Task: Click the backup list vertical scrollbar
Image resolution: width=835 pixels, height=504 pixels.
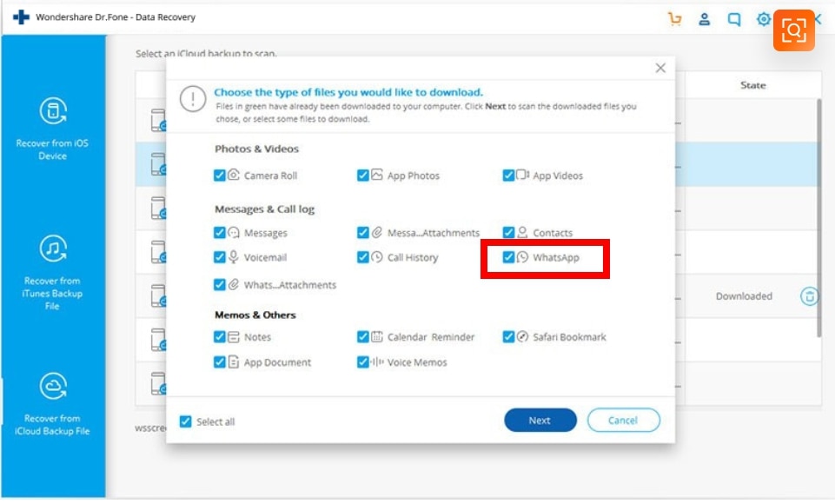Action: point(818,217)
